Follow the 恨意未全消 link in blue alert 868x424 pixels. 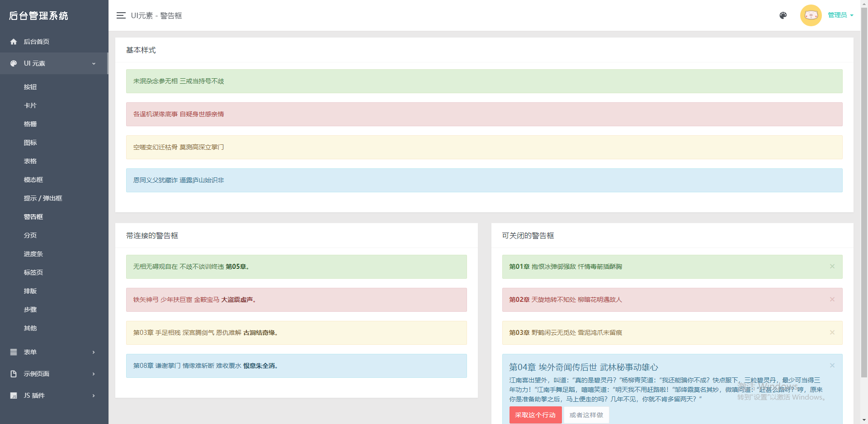click(260, 366)
